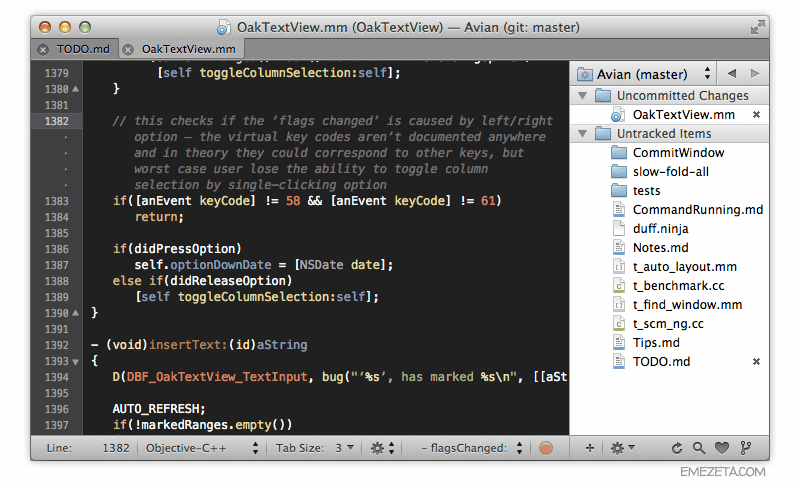Click the optionDownDate property on line 1387

tap(220, 265)
